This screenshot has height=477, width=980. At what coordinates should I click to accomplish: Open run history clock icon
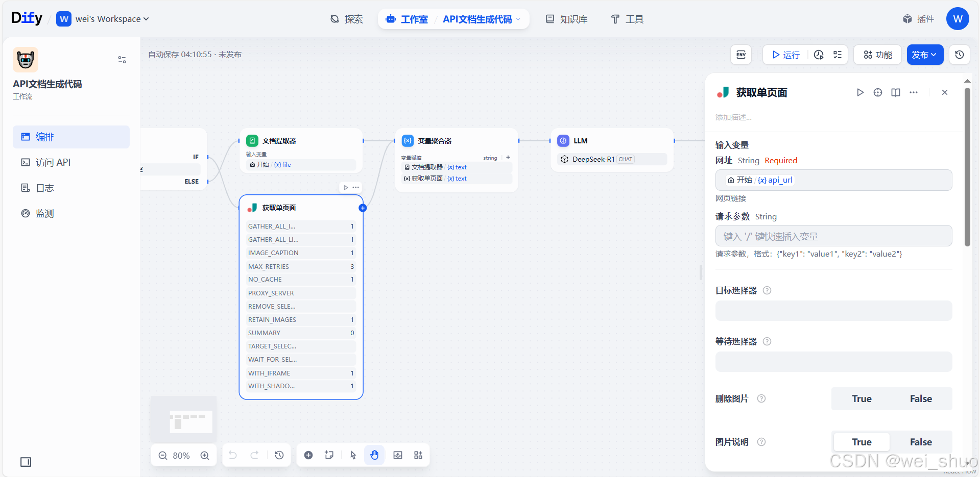(819, 55)
